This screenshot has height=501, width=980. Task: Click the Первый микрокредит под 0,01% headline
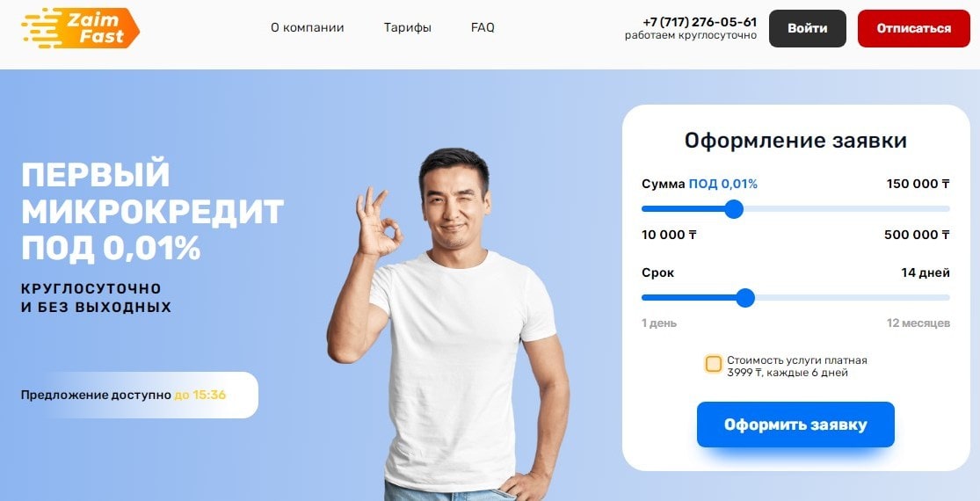(153, 211)
